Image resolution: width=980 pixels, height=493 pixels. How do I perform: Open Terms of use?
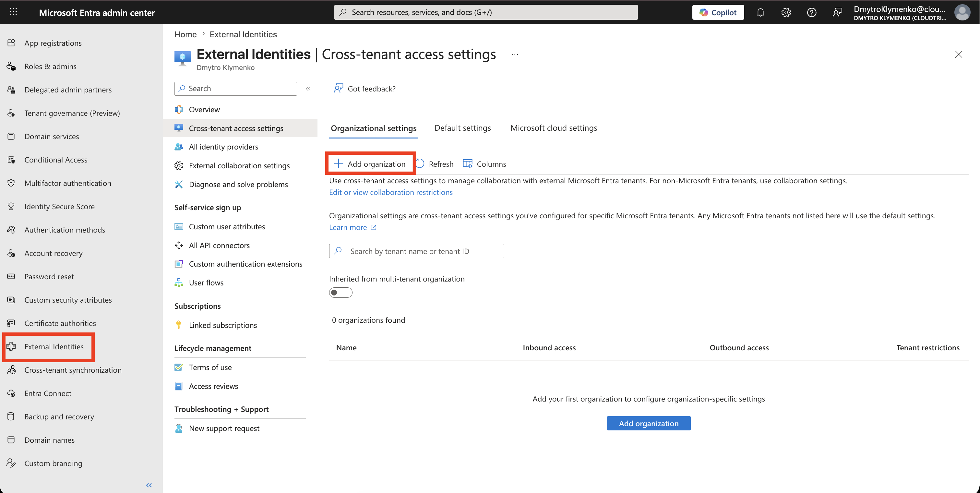tap(210, 367)
